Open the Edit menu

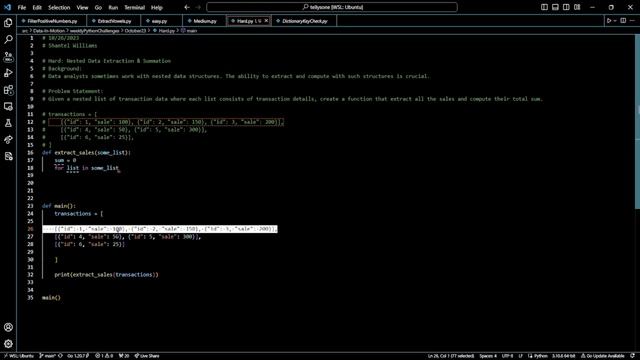pyautogui.click(x=37, y=7)
